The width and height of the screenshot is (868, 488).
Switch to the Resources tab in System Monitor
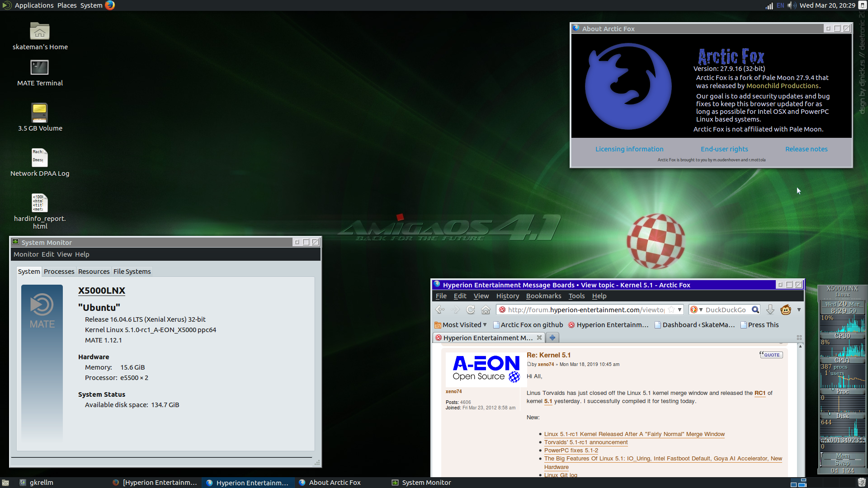(x=94, y=272)
